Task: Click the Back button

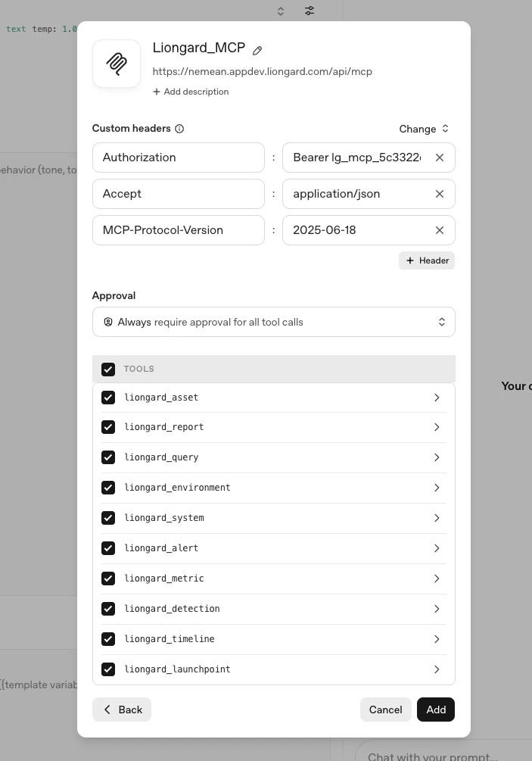Action: coord(122,710)
